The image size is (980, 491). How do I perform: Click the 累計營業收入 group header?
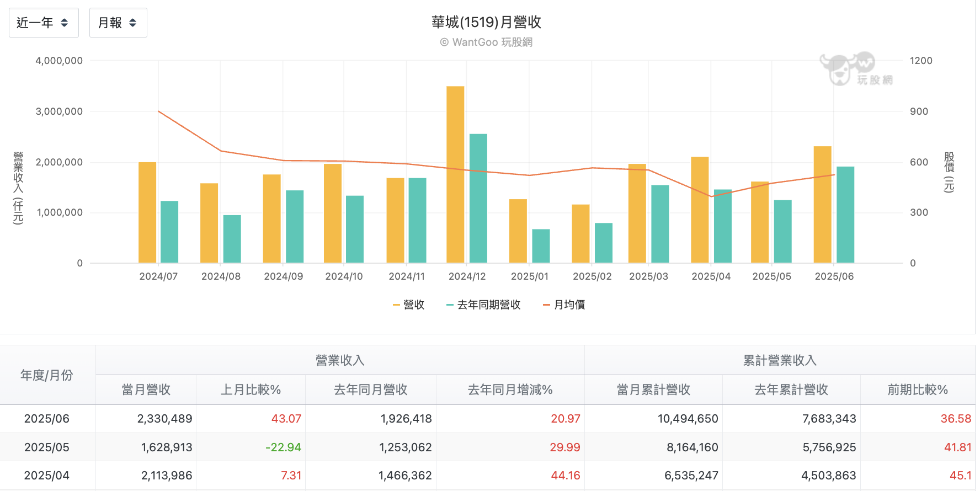780,360
